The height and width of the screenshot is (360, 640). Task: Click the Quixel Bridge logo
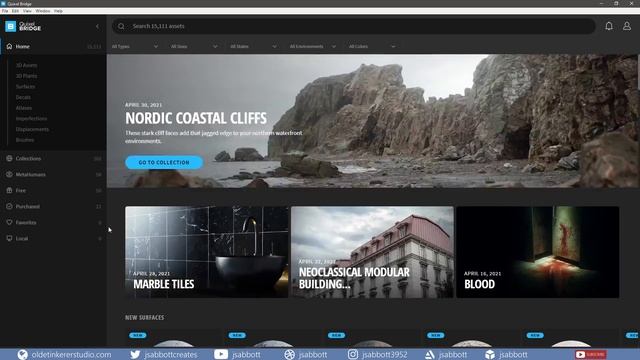click(23, 27)
